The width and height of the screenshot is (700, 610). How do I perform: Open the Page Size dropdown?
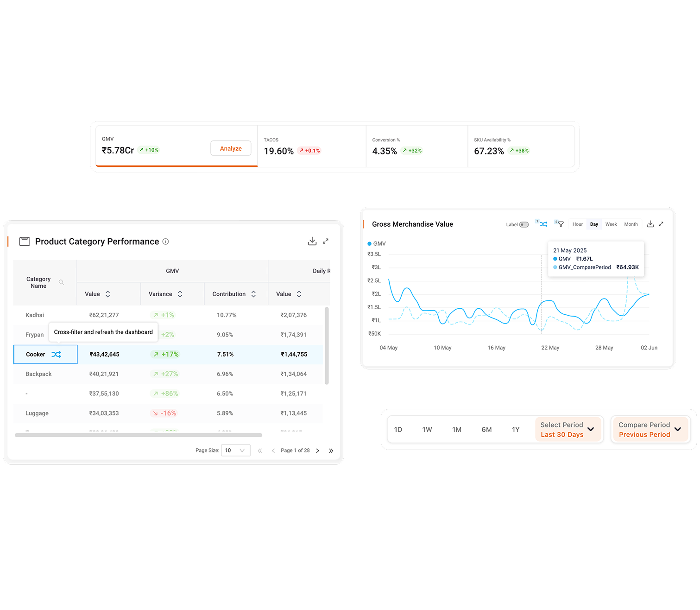(236, 450)
